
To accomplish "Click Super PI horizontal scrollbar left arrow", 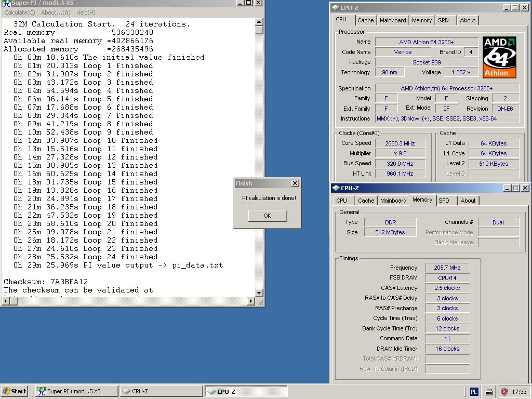I will click(6, 301).
